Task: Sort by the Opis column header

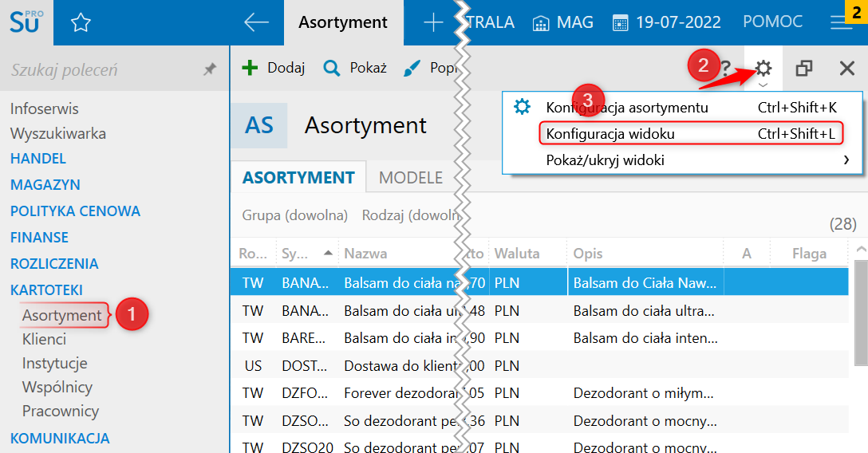Action: tap(588, 254)
